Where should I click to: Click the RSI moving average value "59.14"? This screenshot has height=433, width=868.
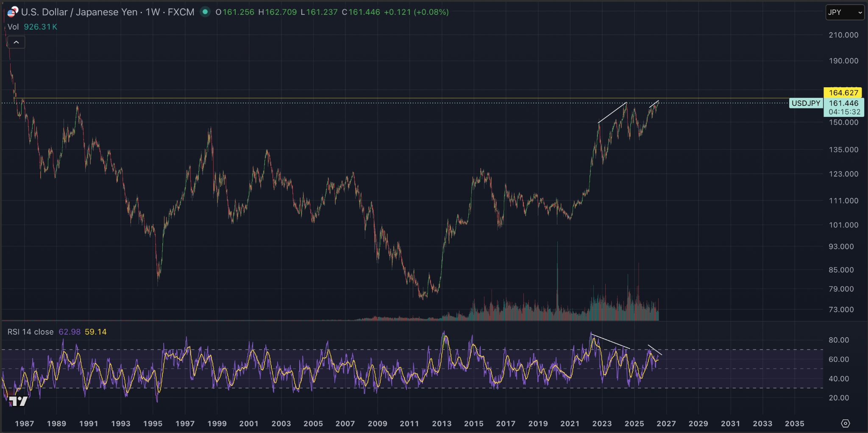pyautogui.click(x=96, y=332)
